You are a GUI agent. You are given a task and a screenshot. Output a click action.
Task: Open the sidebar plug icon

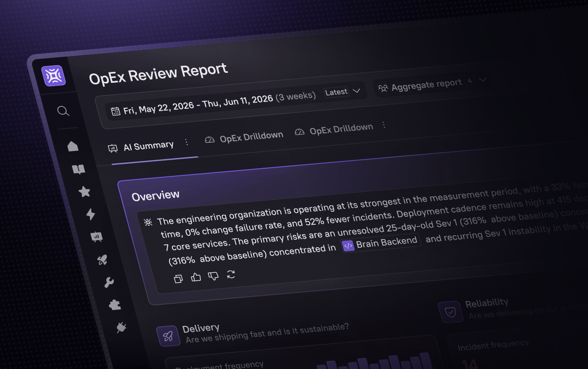tap(121, 327)
